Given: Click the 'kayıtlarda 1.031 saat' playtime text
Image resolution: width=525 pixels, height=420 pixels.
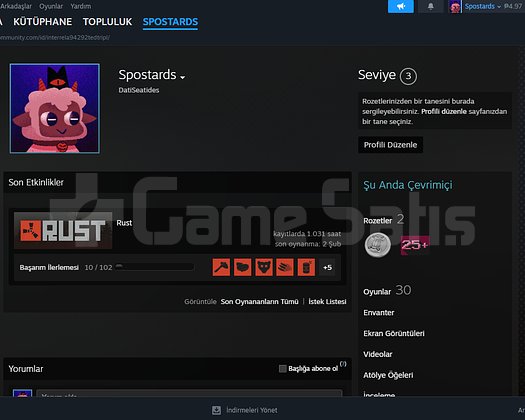Looking at the screenshot, I should [x=307, y=233].
